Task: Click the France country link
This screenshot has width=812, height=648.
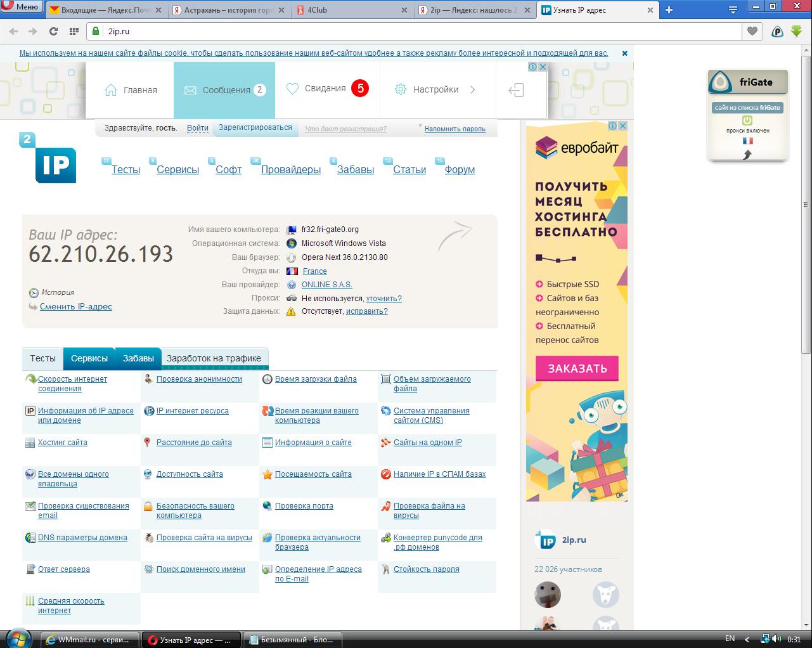Action: point(315,271)
